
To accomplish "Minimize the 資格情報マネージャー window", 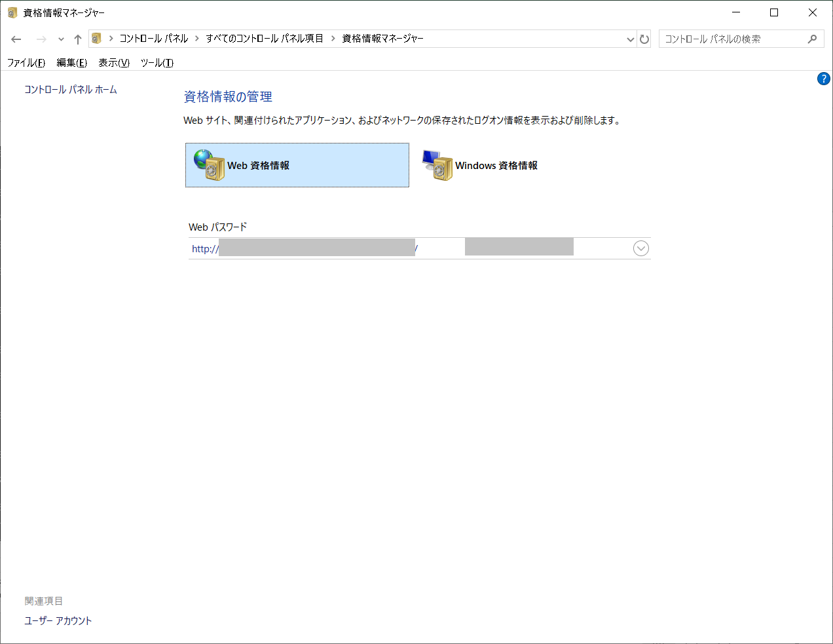I will 736,12.
